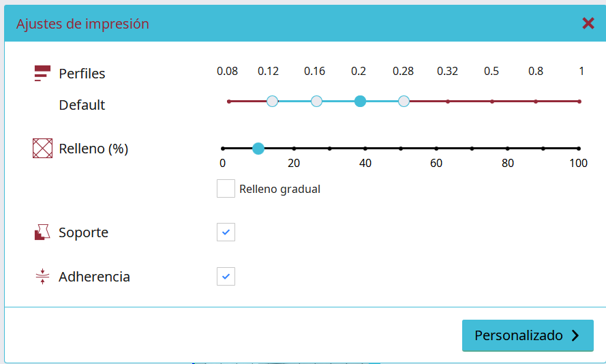
Task: Select the 0.16 profile slider point
Action: click(x=316, y=102)
